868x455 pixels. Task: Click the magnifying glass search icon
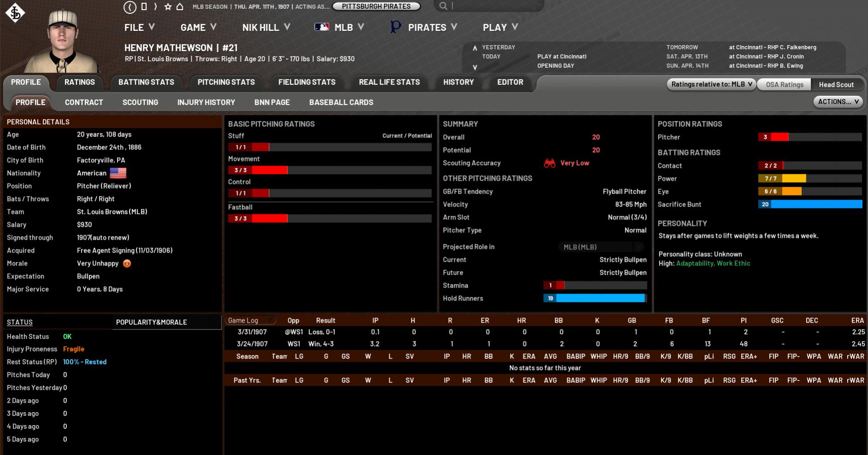443,6
